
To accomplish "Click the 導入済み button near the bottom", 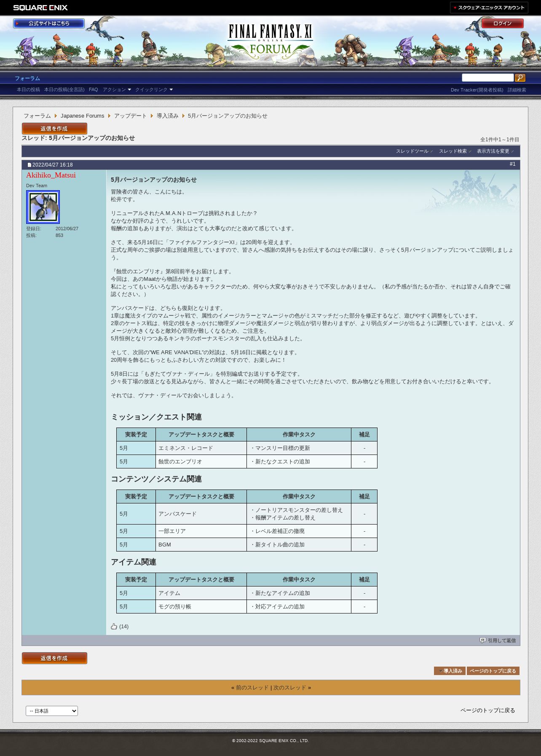I will (450, 671).
